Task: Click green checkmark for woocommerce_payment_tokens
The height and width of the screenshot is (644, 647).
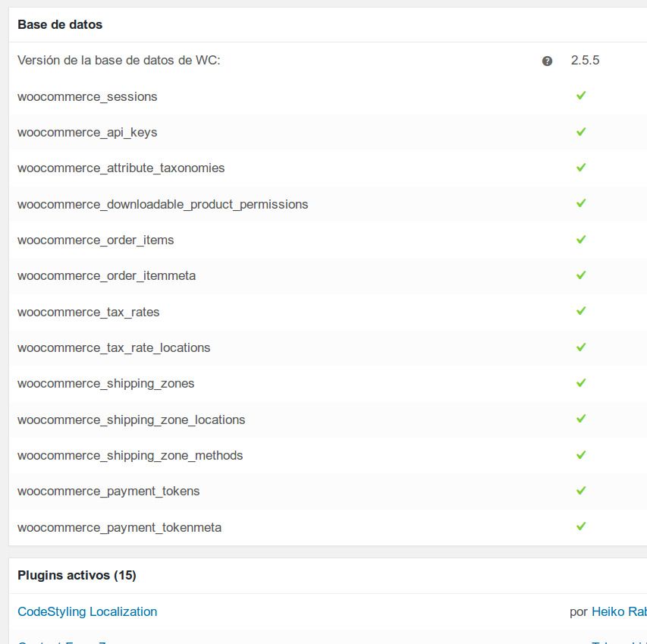Action: [581, 491]
